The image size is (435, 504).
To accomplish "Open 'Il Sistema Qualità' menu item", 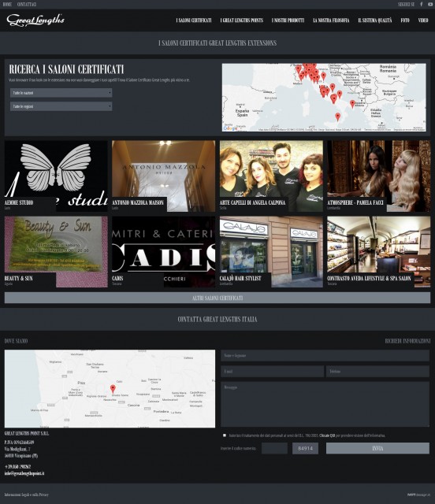I will pyautogui.click(x=375, y=20).
